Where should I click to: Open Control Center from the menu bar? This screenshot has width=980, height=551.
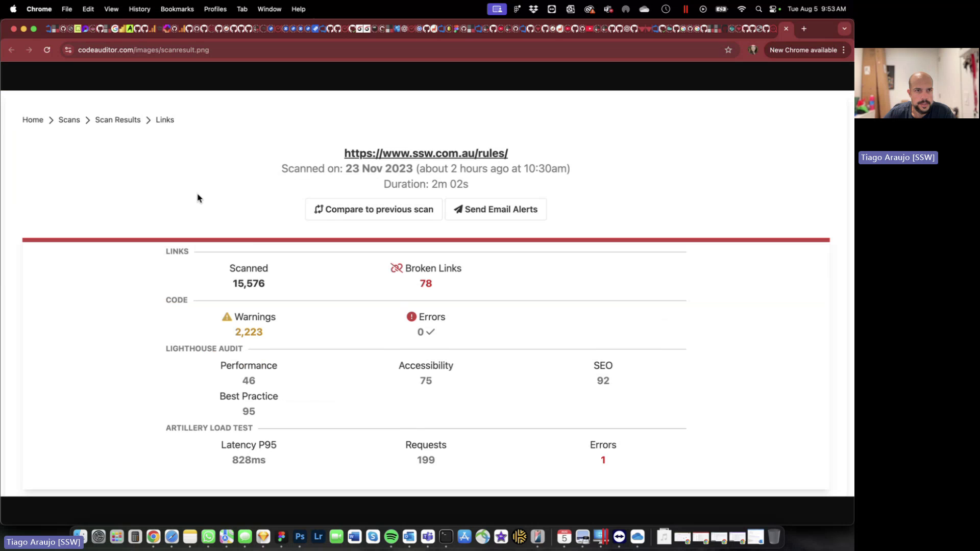click(x=773, y=9)
